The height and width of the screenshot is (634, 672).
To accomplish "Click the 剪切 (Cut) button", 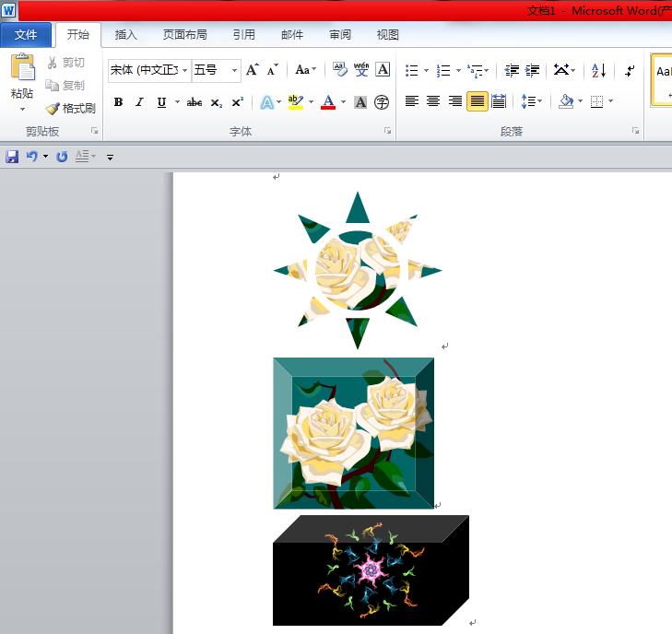I will pyautogui.click(x=66, y=63).
